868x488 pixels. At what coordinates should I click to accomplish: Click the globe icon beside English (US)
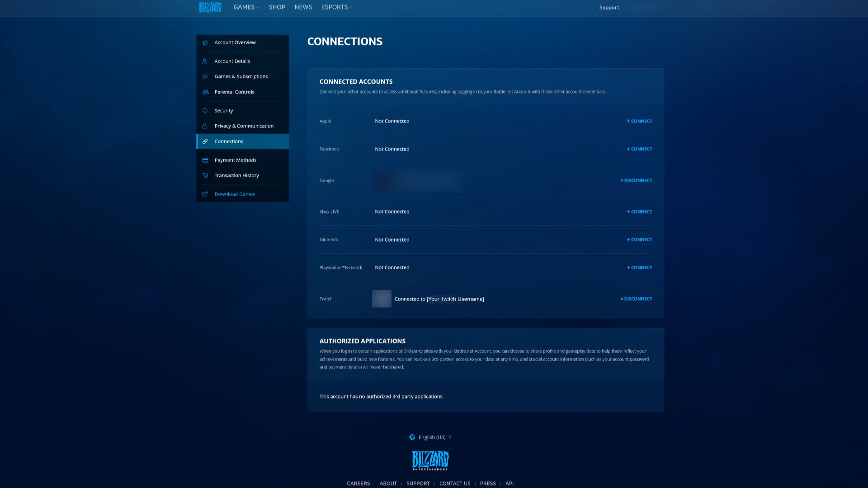(x=412, y=437)
